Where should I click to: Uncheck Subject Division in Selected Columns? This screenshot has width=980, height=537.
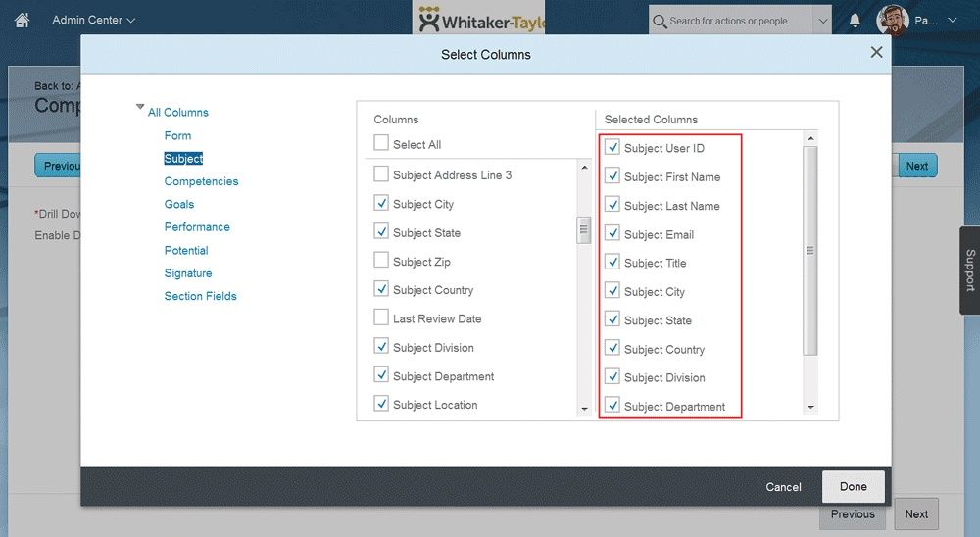612,376
